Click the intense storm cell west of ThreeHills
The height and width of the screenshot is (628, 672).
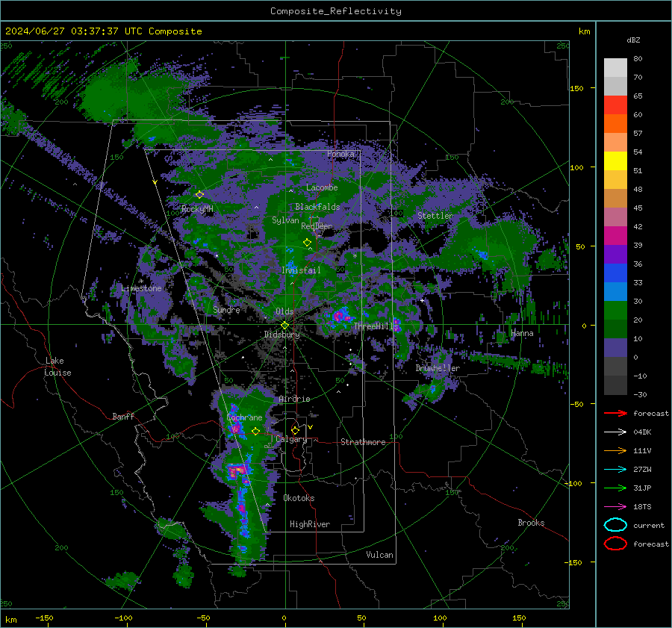pos(340,317)
